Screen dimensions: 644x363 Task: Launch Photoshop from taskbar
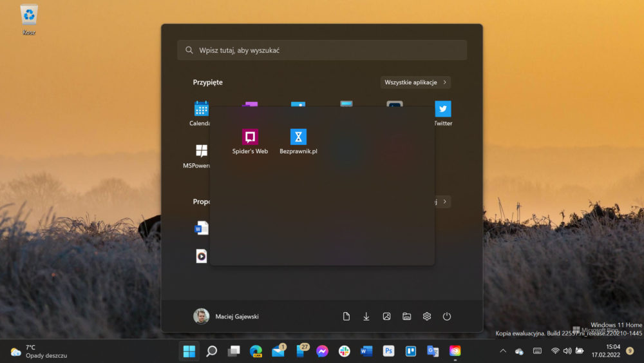click(388, 351)
